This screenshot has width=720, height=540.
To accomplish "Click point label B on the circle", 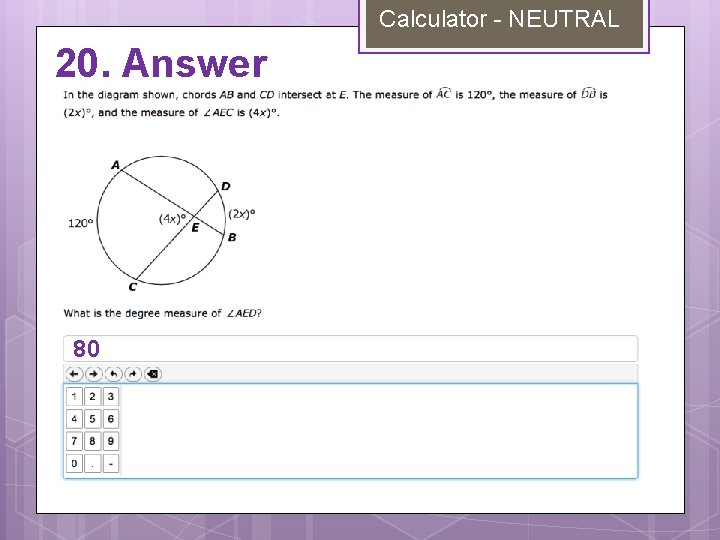I will [232, 237].
